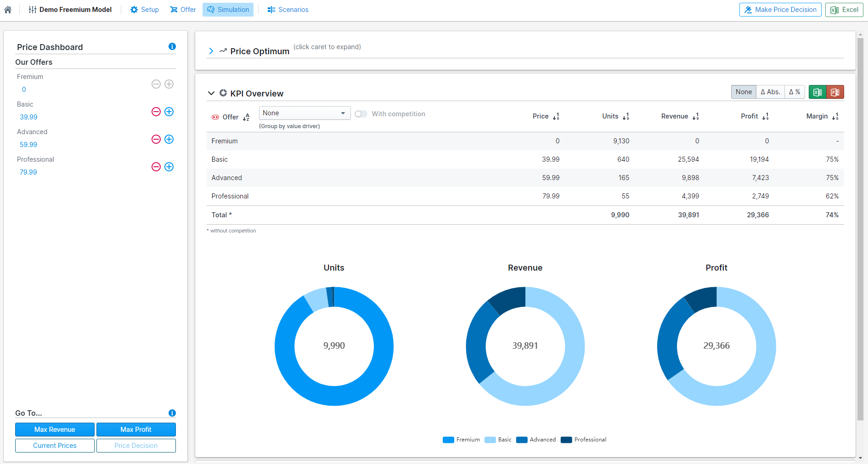Export KPI Overview with green Excel icon

[x=817, y=92]
